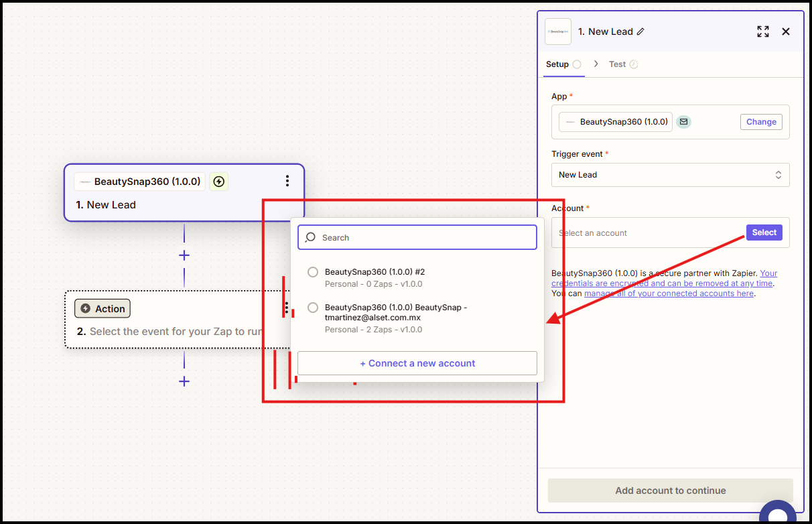Screen dimensions: 812x524
Task: Click the Change app button
Action: point(761,122)
